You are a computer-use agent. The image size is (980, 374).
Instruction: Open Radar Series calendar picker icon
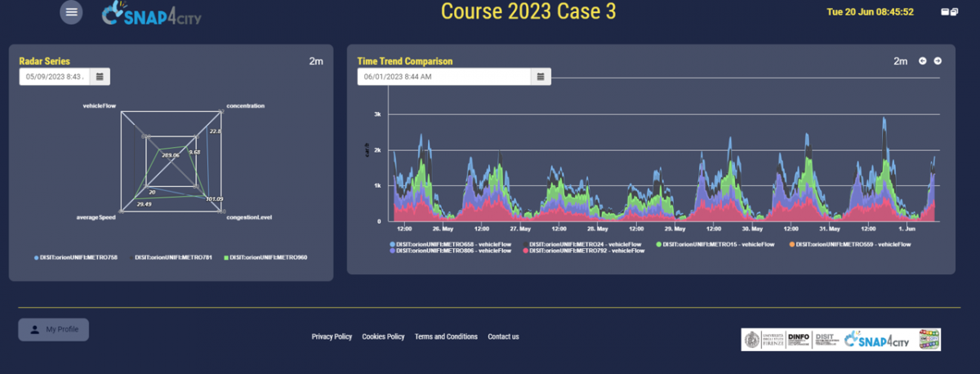(x=100, y=77)
